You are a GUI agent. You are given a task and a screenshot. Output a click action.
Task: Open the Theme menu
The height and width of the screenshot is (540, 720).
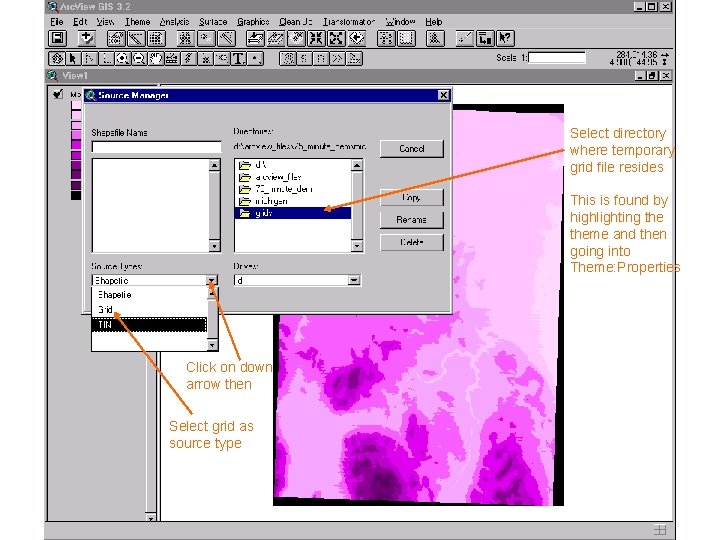[137, 22]
